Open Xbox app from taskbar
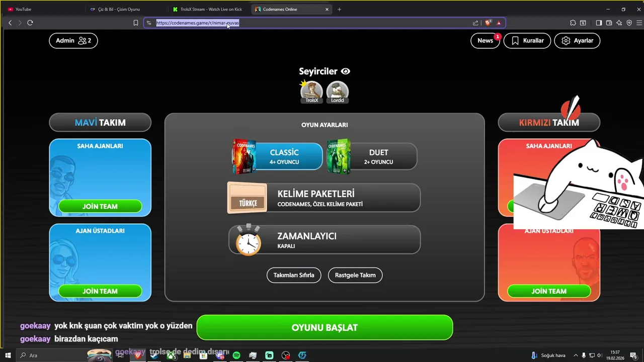 pyautogui.click(x=172, y=355)
